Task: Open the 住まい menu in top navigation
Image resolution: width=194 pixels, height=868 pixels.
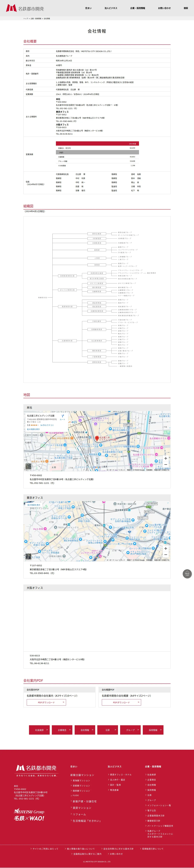Action: (x=88, y=8)
